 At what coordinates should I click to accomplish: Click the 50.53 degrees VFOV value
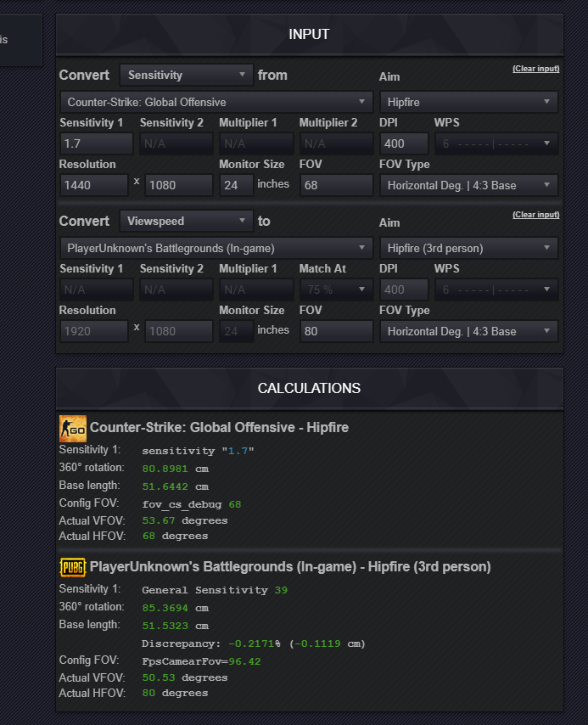point(185,677)
